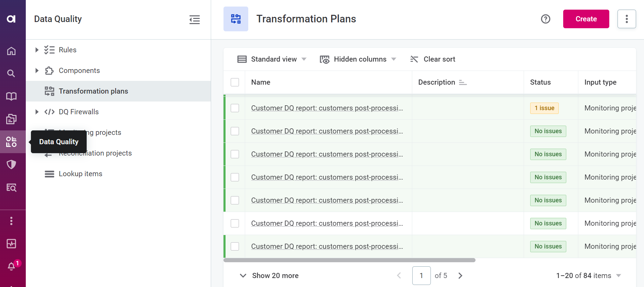This screenshot has height=287, width=644.
Task: Click Clear sort button
Action: pos(433,59)
